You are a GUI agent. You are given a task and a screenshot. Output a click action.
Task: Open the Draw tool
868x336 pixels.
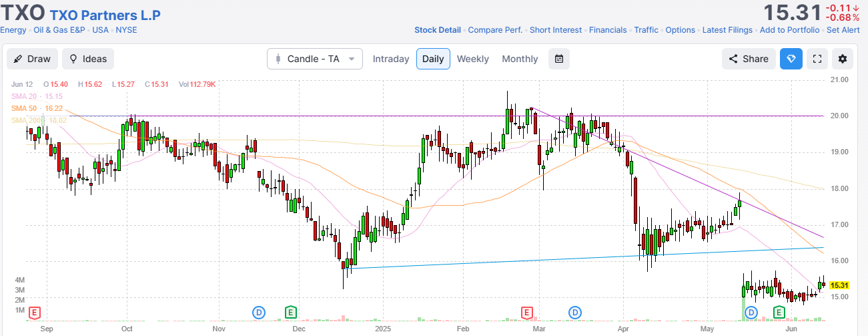(33, 59)
